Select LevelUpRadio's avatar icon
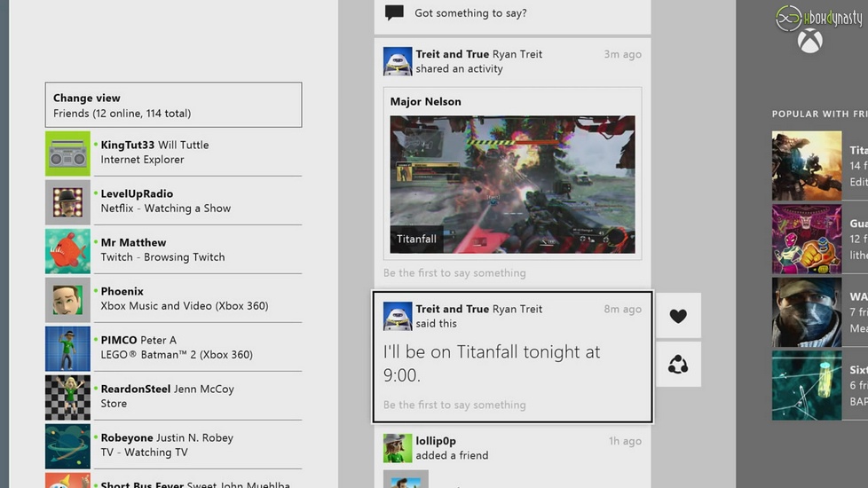868x488 pixels. coord(67,202)
